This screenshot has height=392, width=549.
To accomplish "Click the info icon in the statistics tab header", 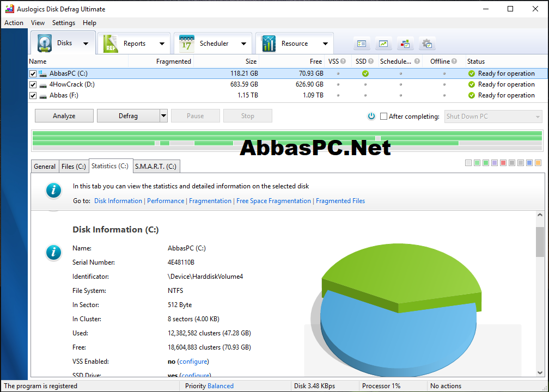I will (x=53, y=191).
